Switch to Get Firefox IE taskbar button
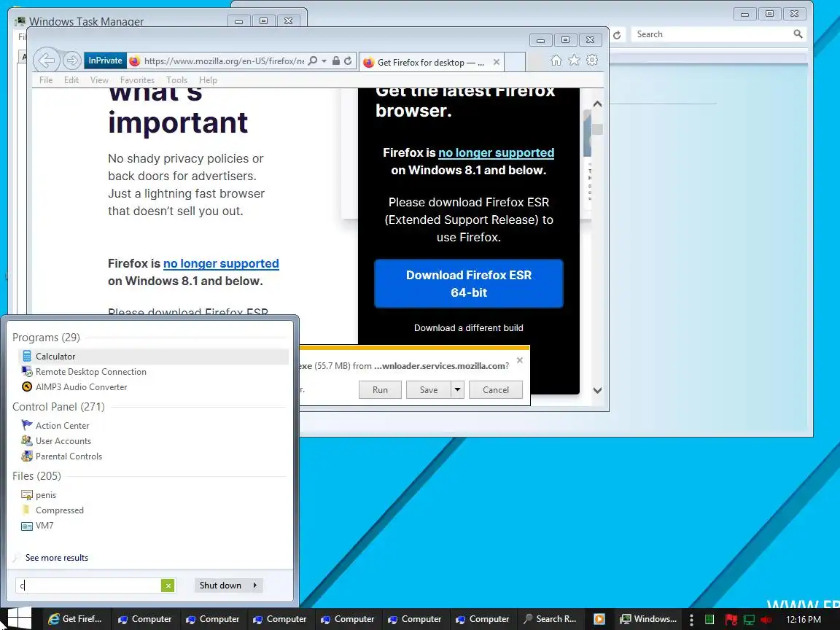This screenshot has width=840, height=630. pos(76,619)
